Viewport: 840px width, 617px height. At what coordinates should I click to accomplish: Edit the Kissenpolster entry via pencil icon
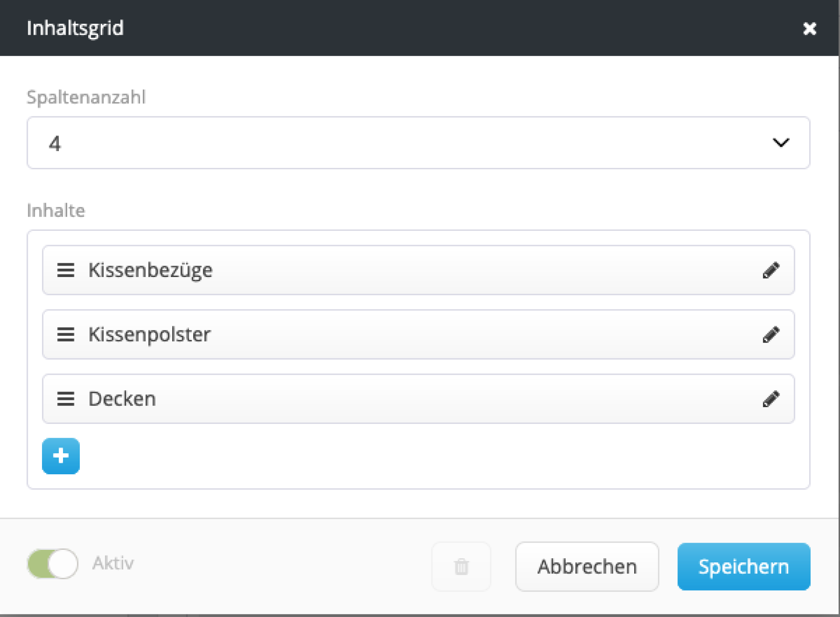click(x=771, y=335)
